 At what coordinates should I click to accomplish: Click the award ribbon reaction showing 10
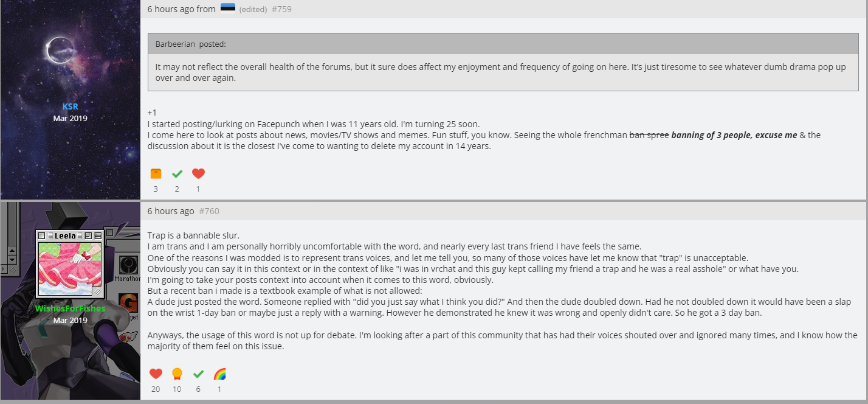(177, 374)
